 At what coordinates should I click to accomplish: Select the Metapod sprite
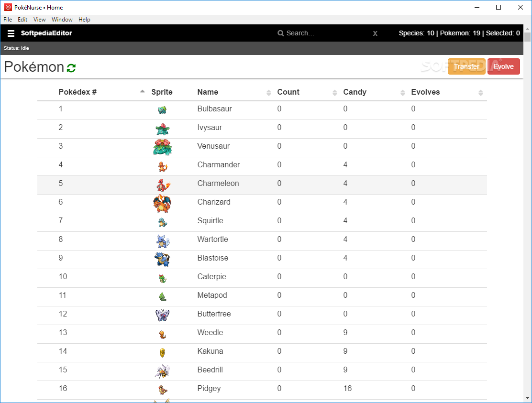click(163, 297)
